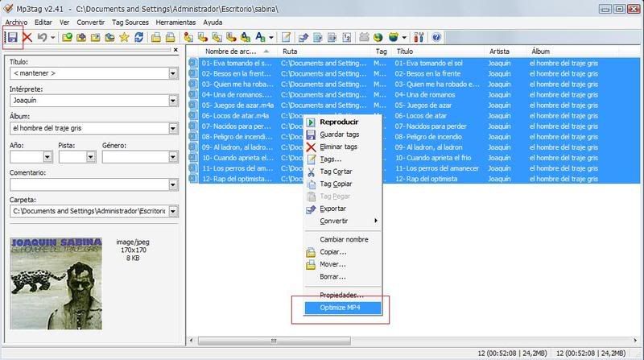Click the blue question mark Help icon
This screenshot has width=644, height=360.
point(436,37)
